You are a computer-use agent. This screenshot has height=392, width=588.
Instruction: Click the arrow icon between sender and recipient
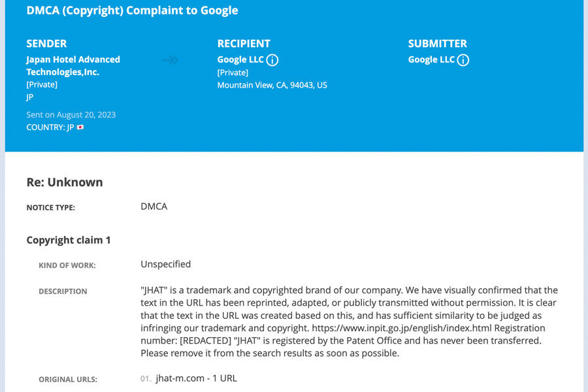click(170, 60)
